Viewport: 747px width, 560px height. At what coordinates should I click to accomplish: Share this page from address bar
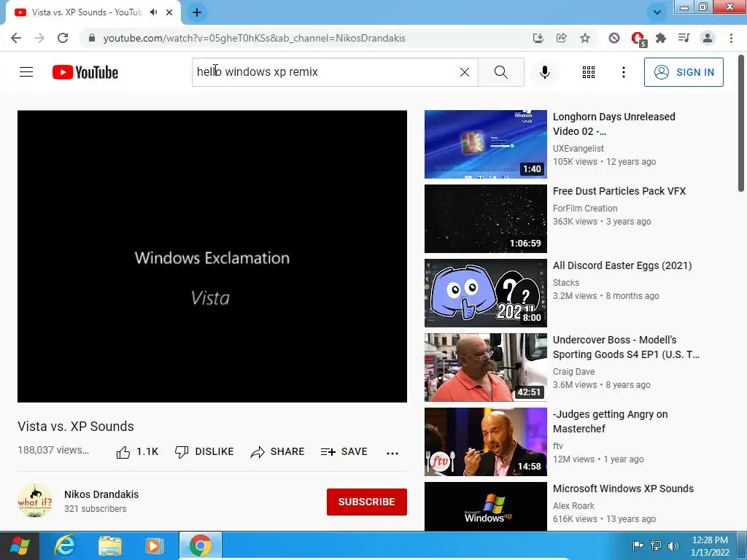pyautogui.click(x=561, y=38)
